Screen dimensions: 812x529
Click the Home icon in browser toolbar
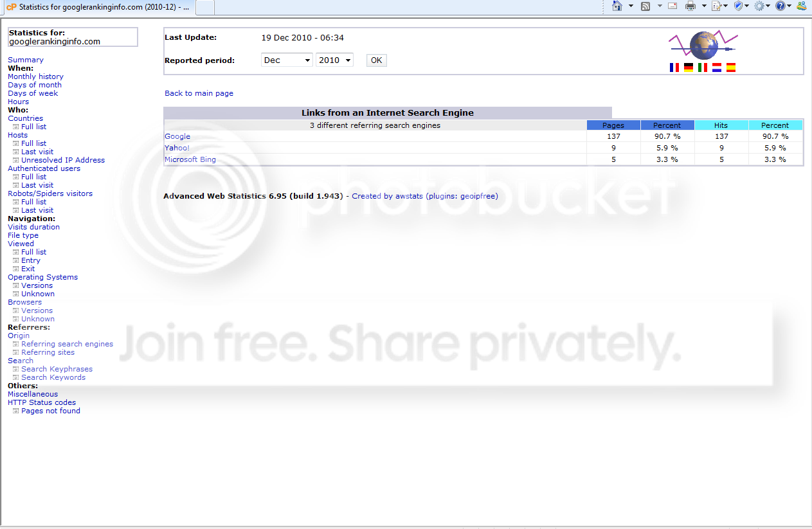tap(617, 6)
